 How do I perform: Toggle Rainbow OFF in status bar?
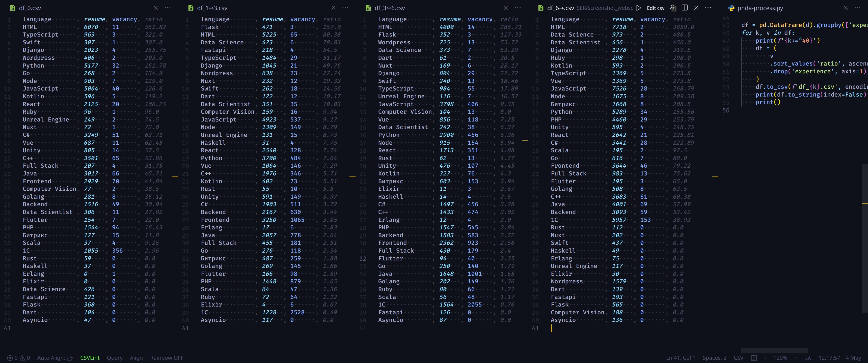tap(167, 358)
